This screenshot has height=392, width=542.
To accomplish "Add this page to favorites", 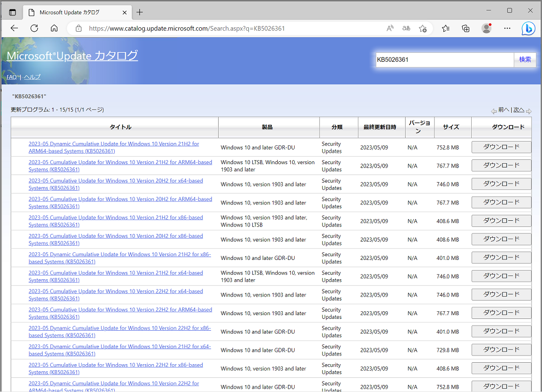I will coord(423,28).
